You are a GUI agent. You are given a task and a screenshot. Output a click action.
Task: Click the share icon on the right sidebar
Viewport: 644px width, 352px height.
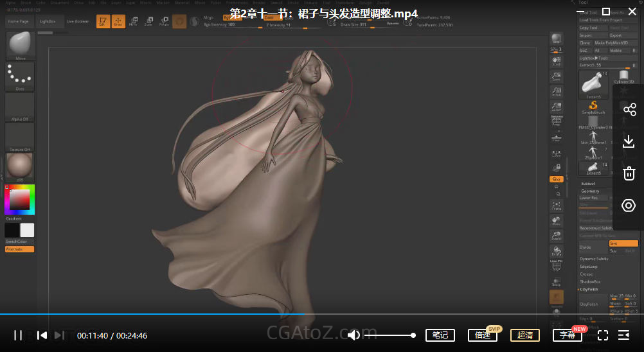point(629,109)
